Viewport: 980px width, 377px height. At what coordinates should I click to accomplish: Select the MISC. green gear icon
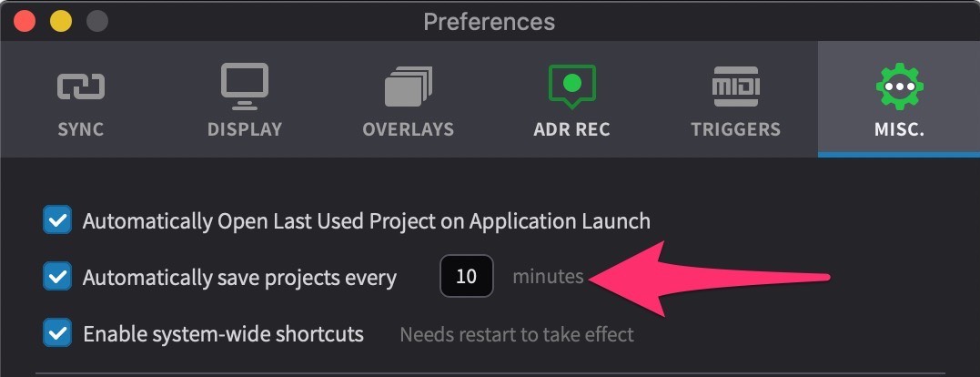tap(899, 87)
